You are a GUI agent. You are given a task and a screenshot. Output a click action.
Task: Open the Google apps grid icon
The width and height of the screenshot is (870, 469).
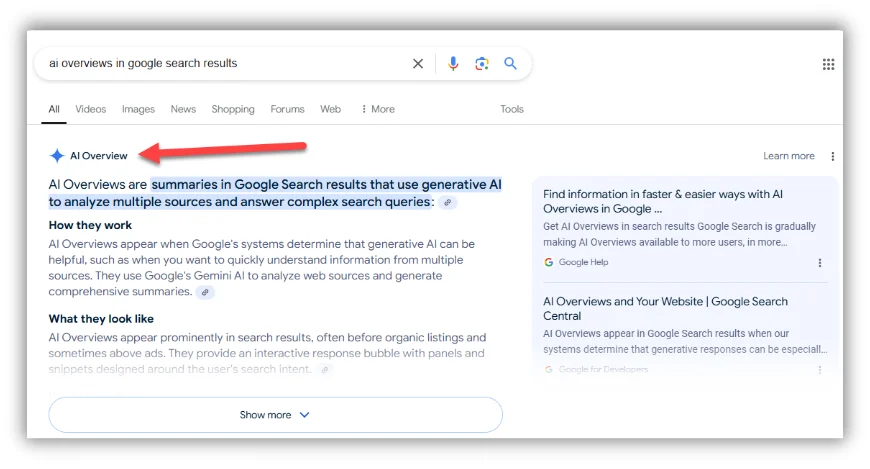pyautogui.click(x=828, y=64)
